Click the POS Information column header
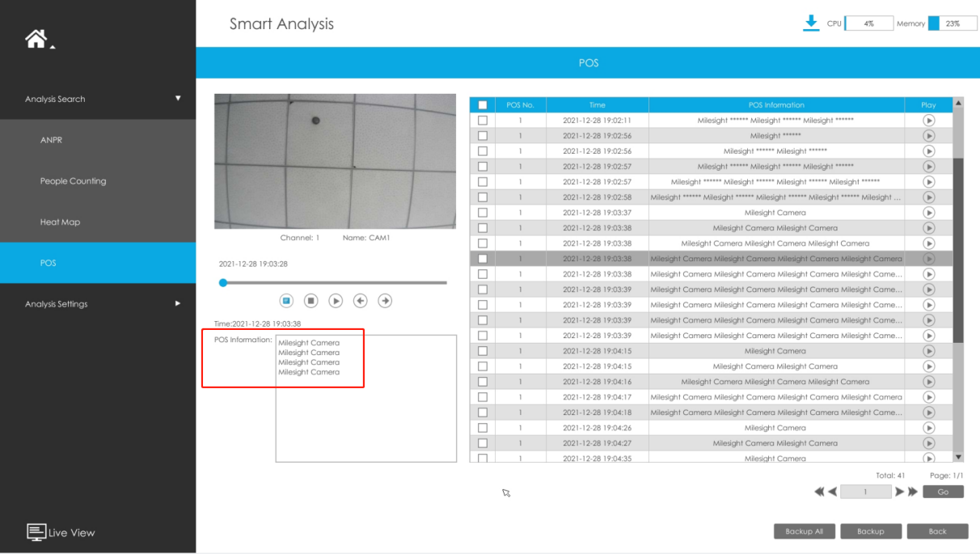The image size is (980, 554). (x=776, y=105)
